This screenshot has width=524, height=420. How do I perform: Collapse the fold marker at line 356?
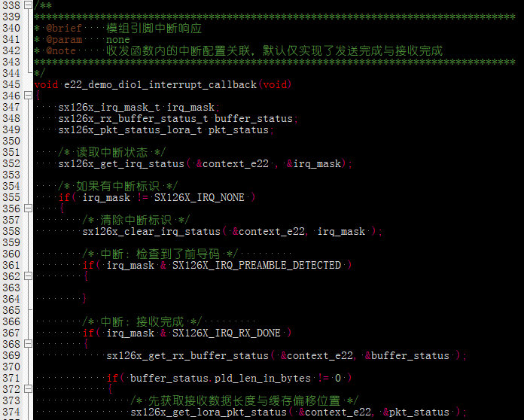tap(28, 209)
